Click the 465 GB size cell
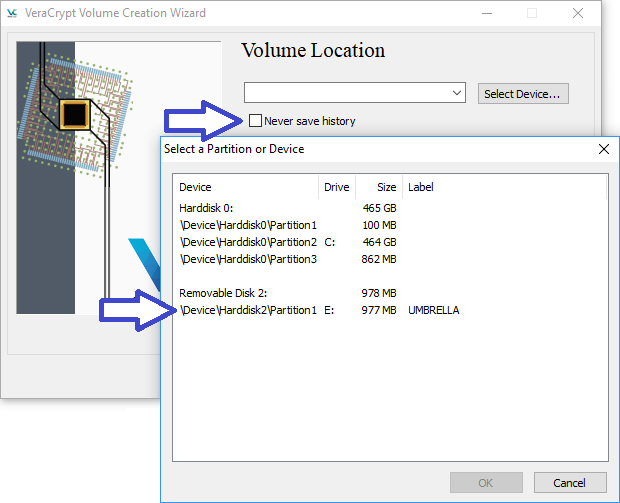Viewport: 620px width, 503px height. point(380,208)
